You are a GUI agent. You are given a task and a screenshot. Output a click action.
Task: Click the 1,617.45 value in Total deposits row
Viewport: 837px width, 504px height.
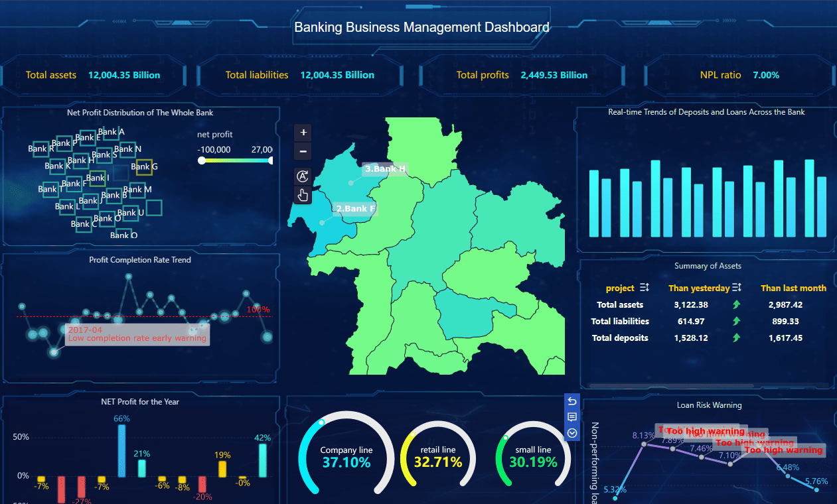(x=786, y=338)
